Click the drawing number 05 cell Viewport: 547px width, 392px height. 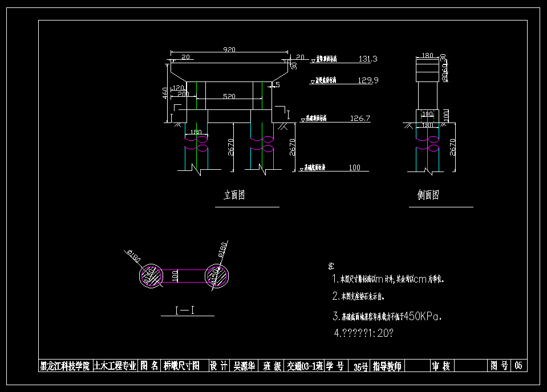518,366
